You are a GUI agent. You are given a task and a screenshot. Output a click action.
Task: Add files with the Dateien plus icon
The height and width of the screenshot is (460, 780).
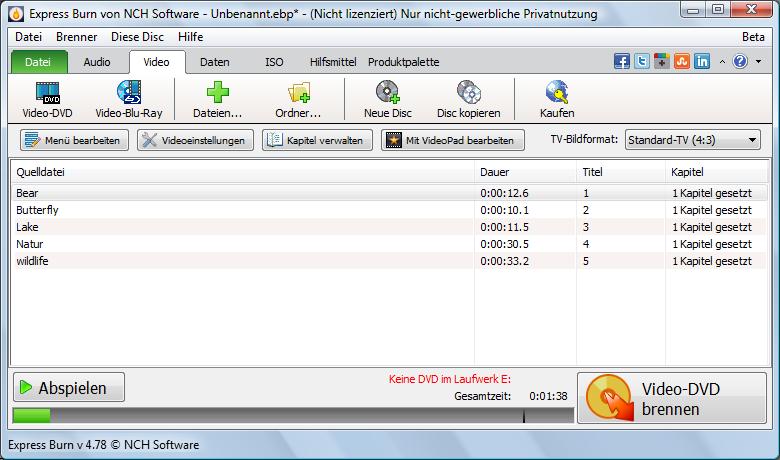pyautogui.click(x=217, y=99)
